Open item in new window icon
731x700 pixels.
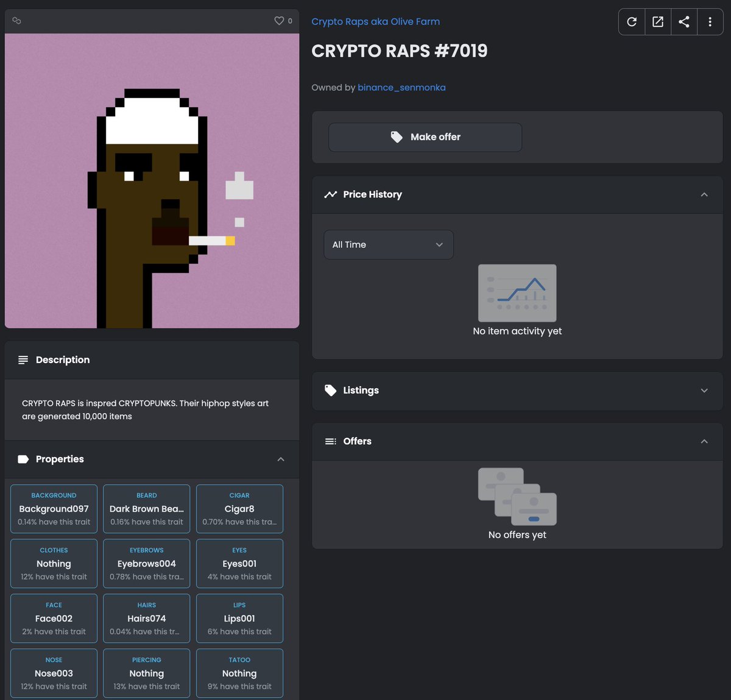[658, 22]
